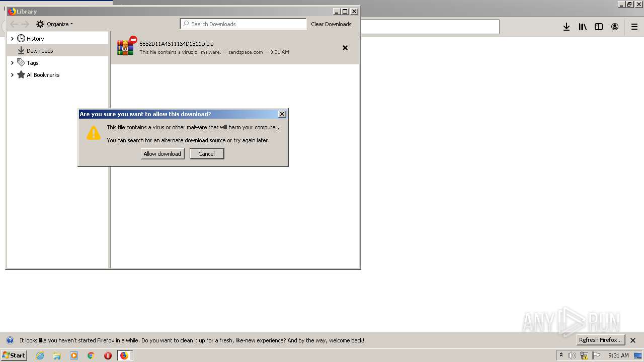Viewport: 644px width, 362px height.
Task: Remove the blocked download with X
Action: [x=345, y=48]
